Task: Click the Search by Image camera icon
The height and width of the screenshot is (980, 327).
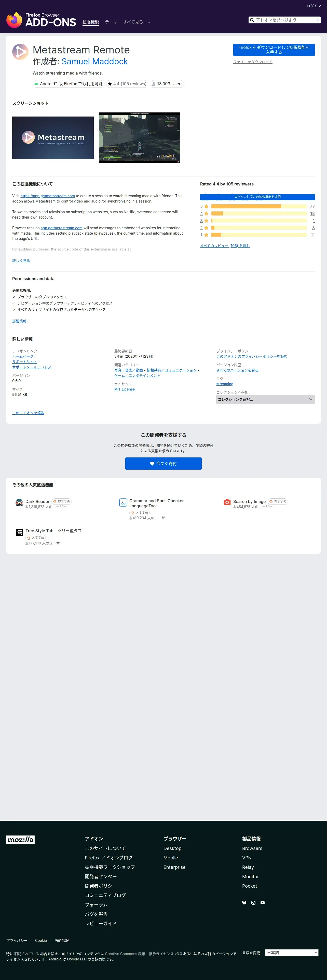Action: (x=227, y=502)
